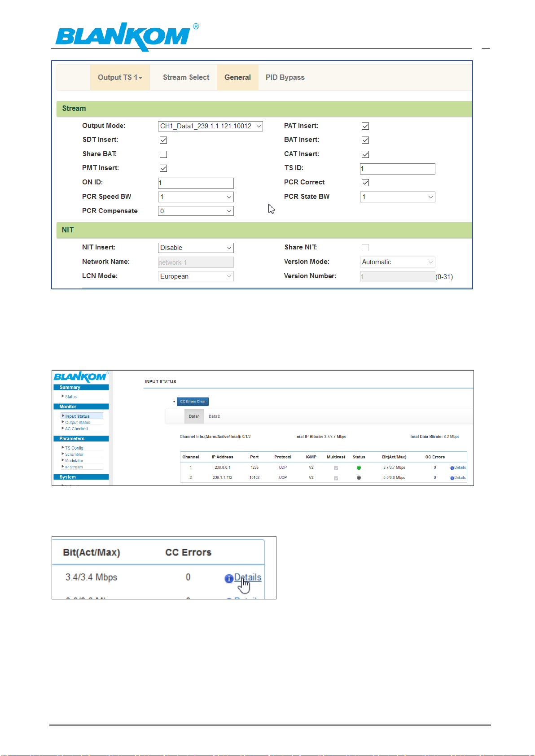This screenshot has height=756, width=535.
Task: Click the info icon beside channel 2 Details
Action: [452, 478]
